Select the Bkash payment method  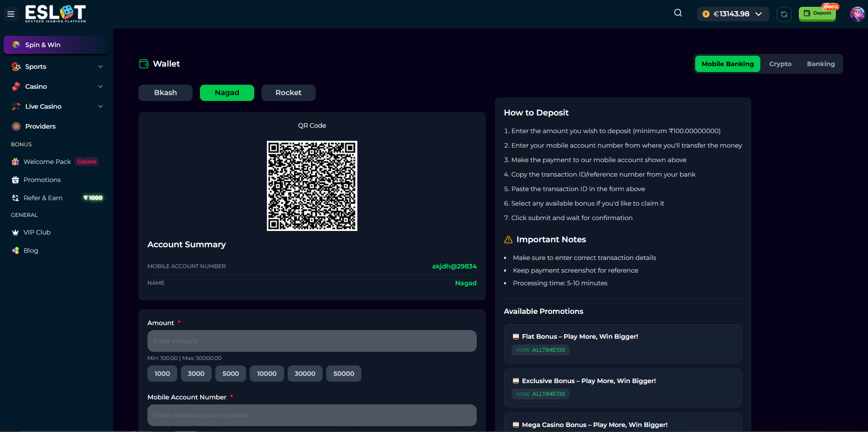pyautogui.click(x=166, y=93)
